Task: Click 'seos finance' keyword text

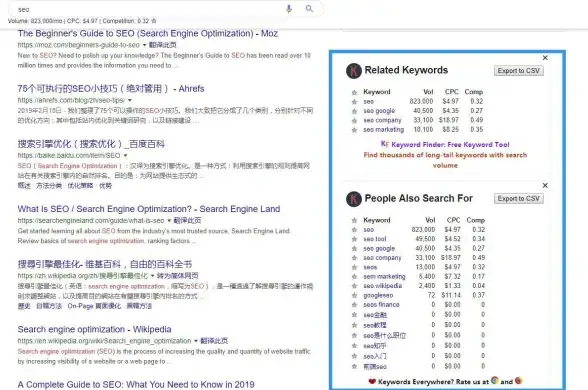Action: [381, 304]
